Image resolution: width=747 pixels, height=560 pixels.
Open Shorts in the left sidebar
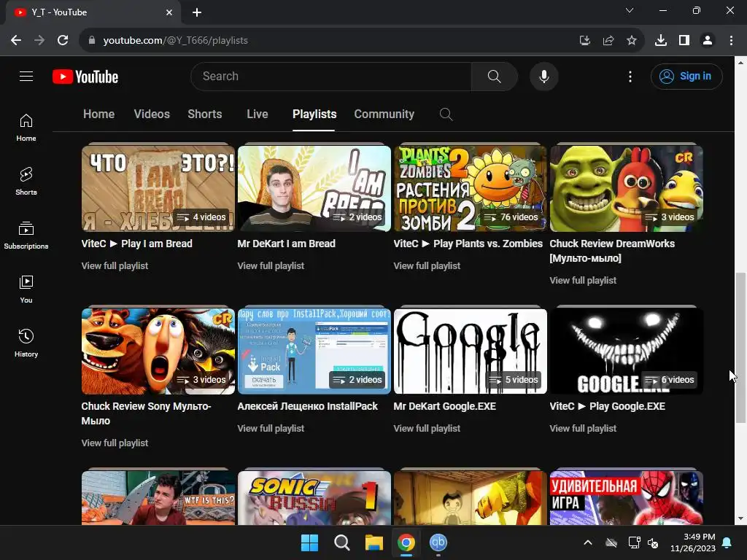(x=26, y=182)
